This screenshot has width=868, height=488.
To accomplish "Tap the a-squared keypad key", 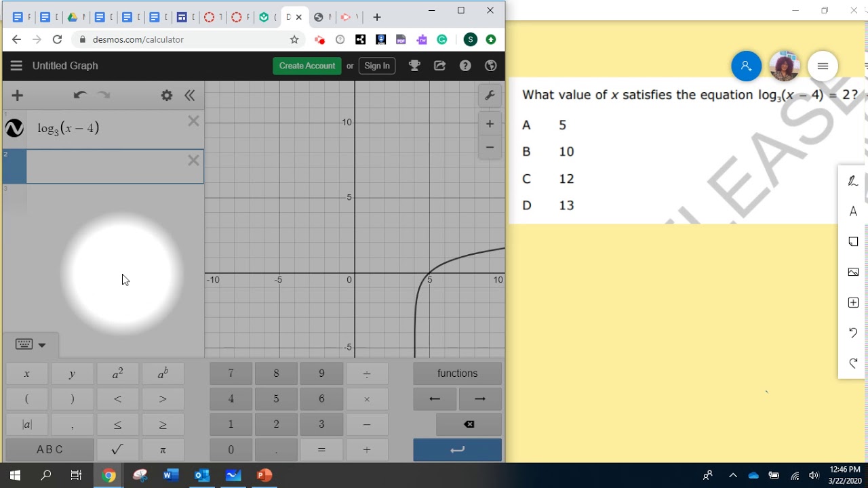I will tap(117, 373).
